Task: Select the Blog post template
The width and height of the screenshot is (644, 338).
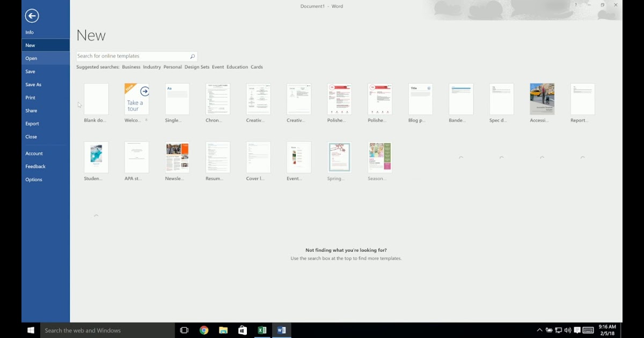Action: (420, 99)
